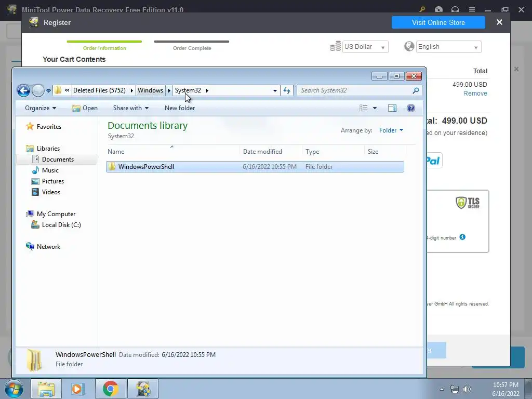Viewport: 532px width, 399px height.
Task: Expand the arrow after System32 breadcrumb
Action: (207, 90)
